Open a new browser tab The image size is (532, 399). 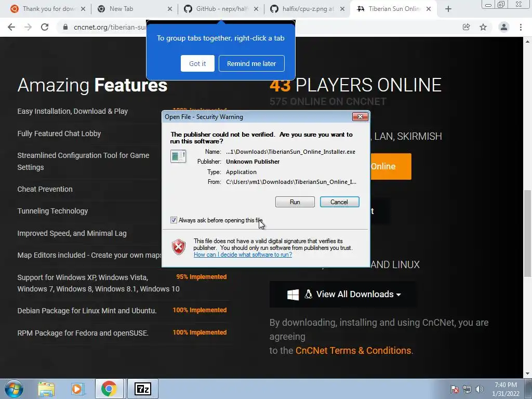pos(448,9)
